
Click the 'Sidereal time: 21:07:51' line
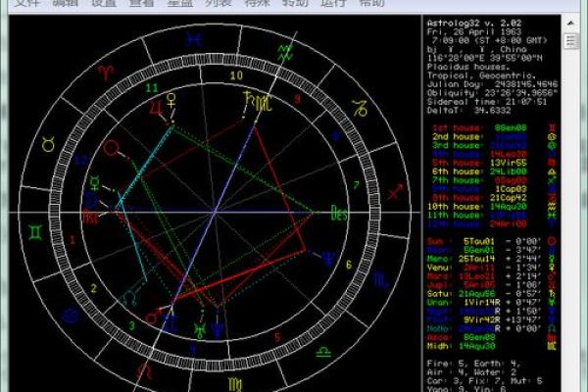click(487, 102)
